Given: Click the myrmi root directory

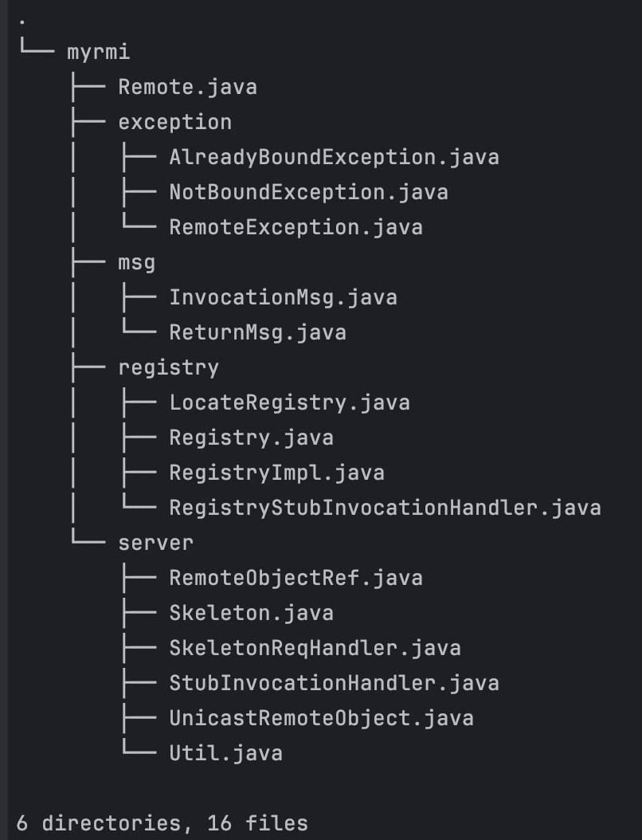Looking at the screenshot, I should click(x=99, y=53).
